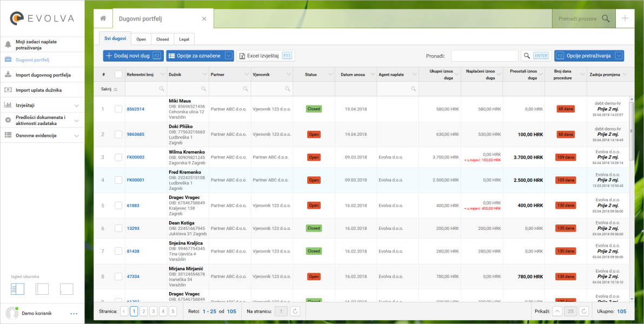The image size is (644, 324).
Task: Switch to the Open tab
Action: pos(141,39)
